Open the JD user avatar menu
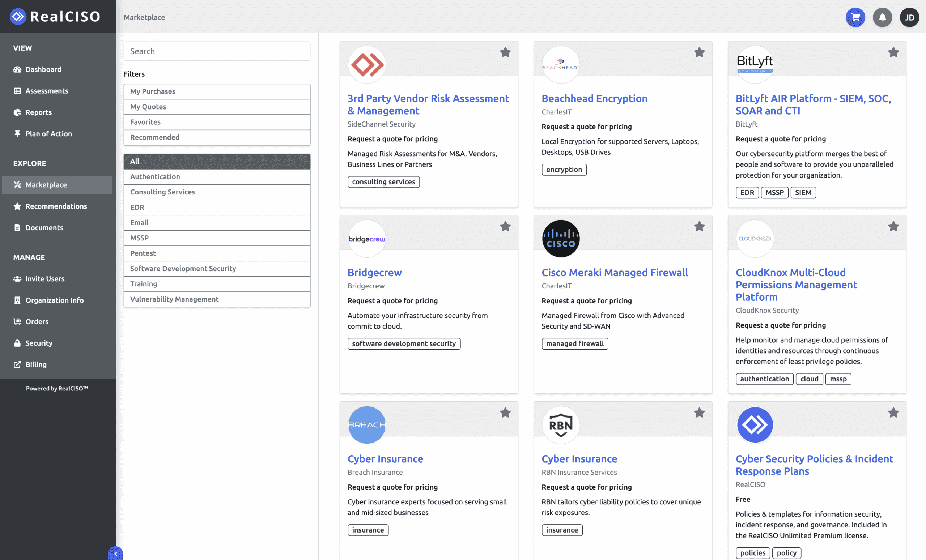Screen dimensions: 926x560 909,17
